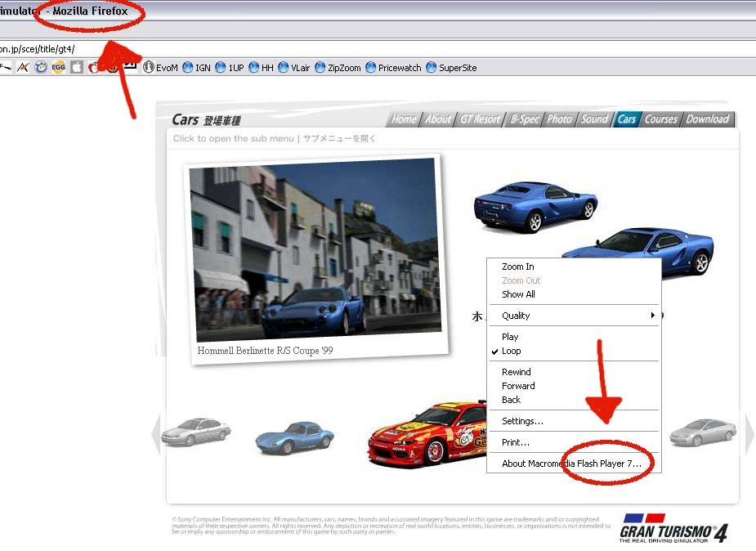The height and width of the screenshot is (551, 756).
Task: Click the EGG bookmark icon
Action: (x=58, y=68)
